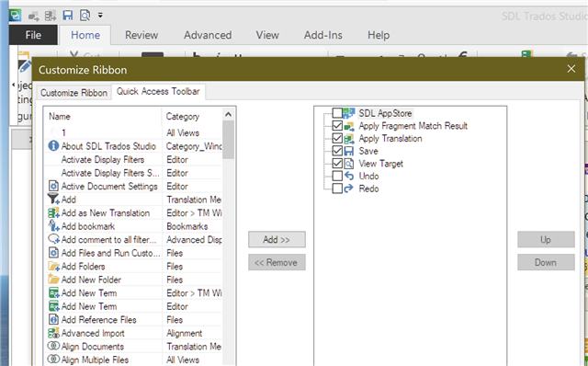Click the Apply Fragment Match icon in the top toolbar
Viewport: 588px width, 366px height.
(x=33, y=17)
